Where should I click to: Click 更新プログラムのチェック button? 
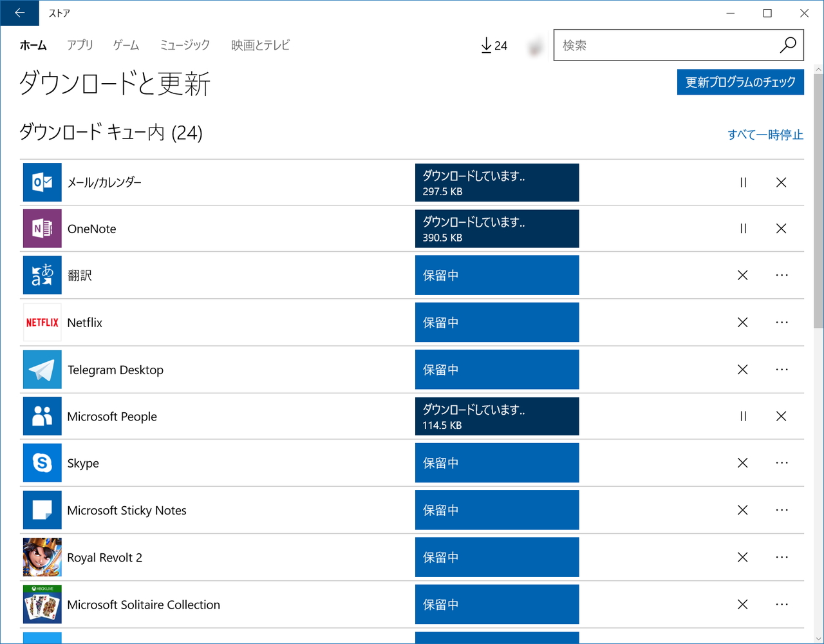pyautogui.click(x=740, y=82)
